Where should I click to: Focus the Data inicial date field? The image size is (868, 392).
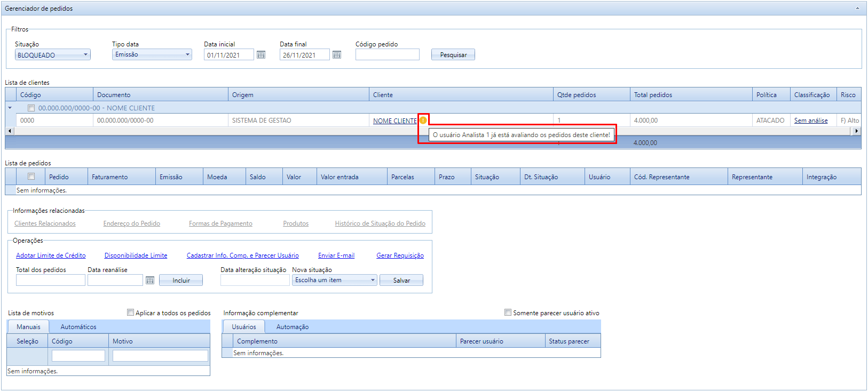[x=229, y=55]
